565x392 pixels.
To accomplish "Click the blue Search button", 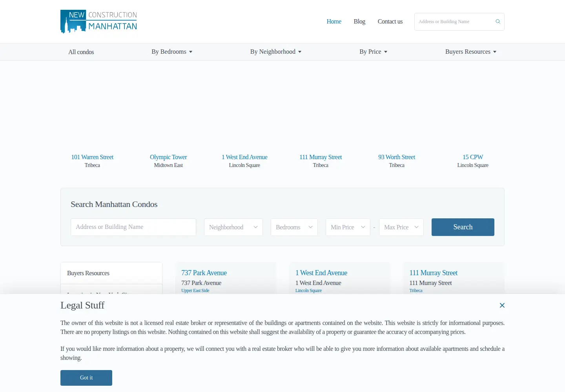I will [x=463, y=227].
